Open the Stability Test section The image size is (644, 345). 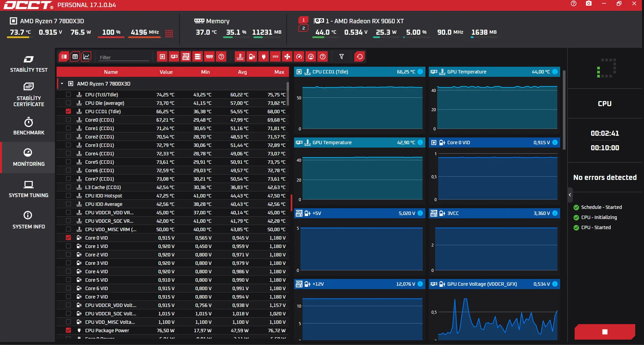pos(29,64)
